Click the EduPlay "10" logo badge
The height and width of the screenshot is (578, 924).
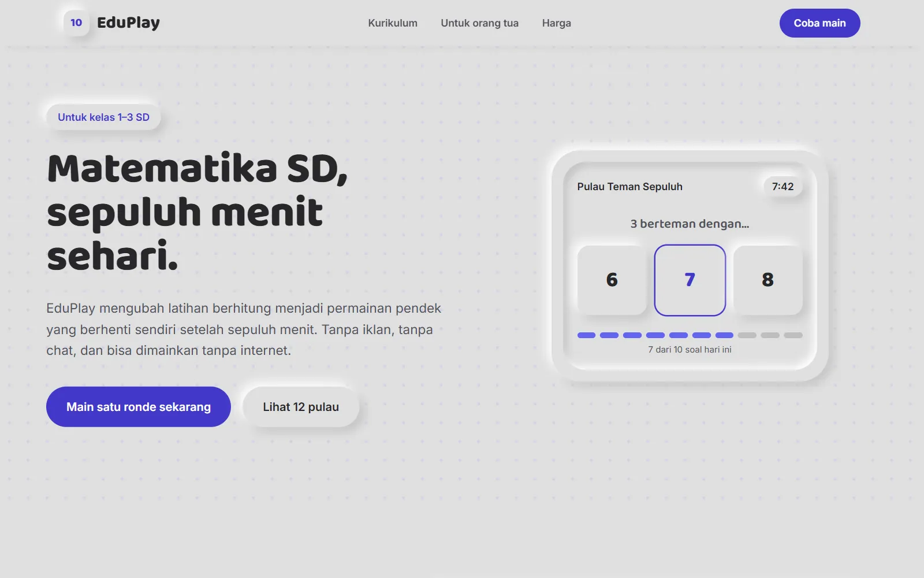[x=76, y=23]
